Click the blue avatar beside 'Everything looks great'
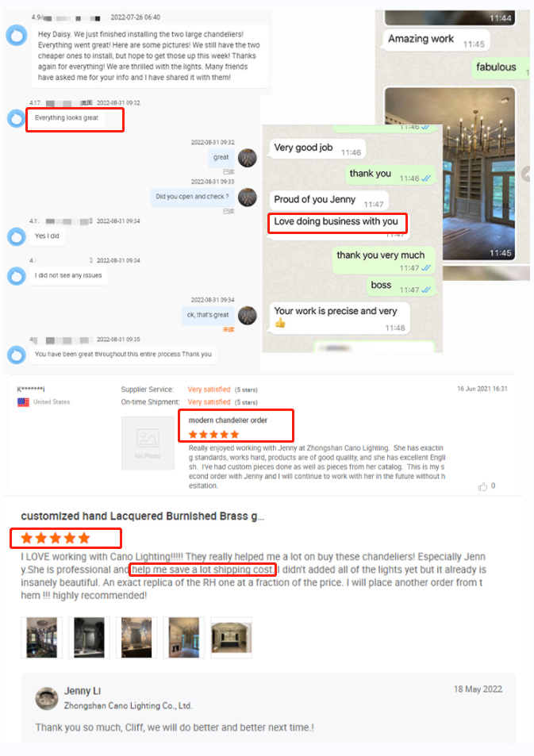 [x=17, y=118]
